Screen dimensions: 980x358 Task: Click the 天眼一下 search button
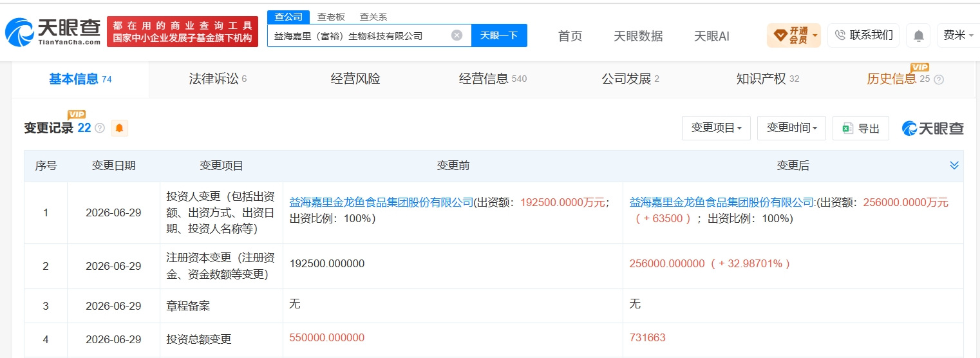pyautogui.click(x=499, y=35)
